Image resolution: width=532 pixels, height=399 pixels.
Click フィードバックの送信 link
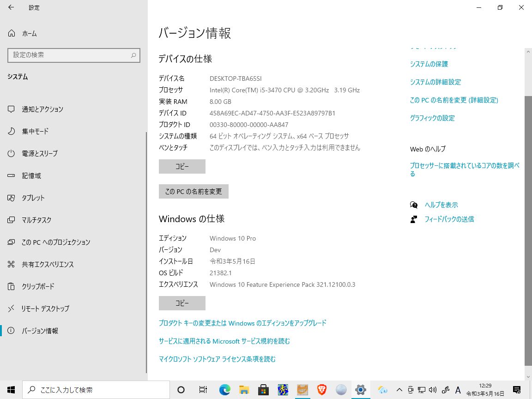click(449, 219)
